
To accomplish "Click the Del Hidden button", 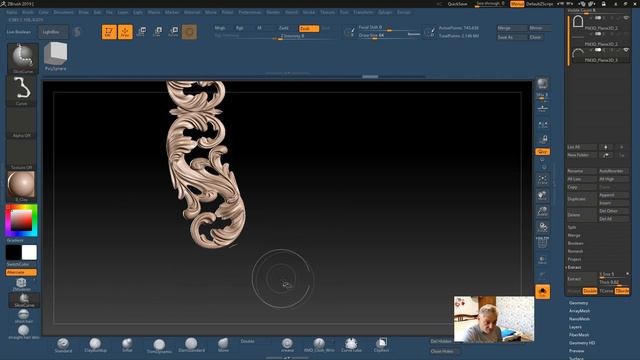I will pyautogui.click(x=441, y=341).
